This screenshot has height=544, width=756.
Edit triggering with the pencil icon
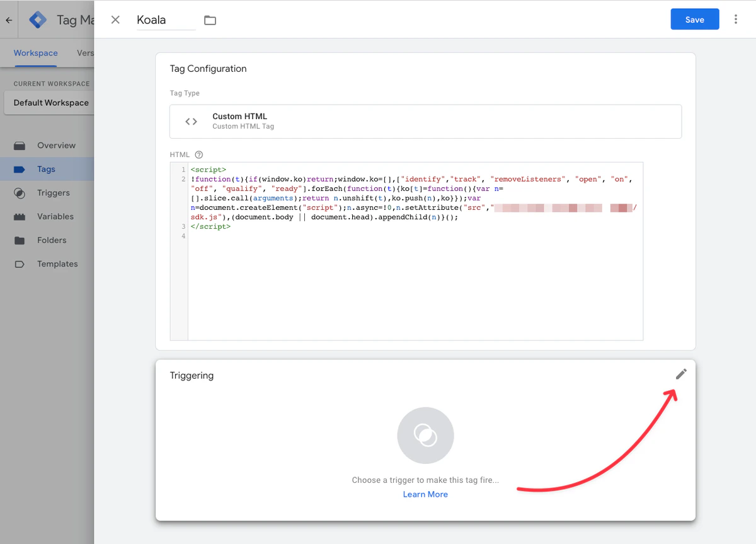click(681, 374)
